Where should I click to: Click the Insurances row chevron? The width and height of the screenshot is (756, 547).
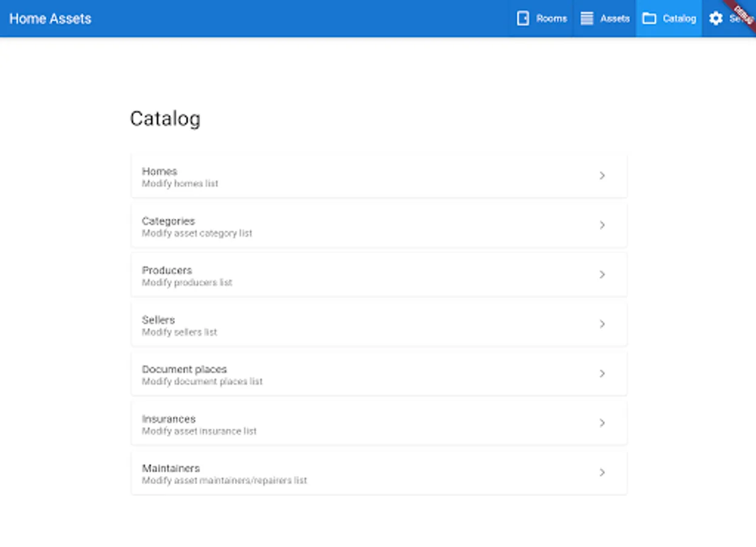point(602,423)
